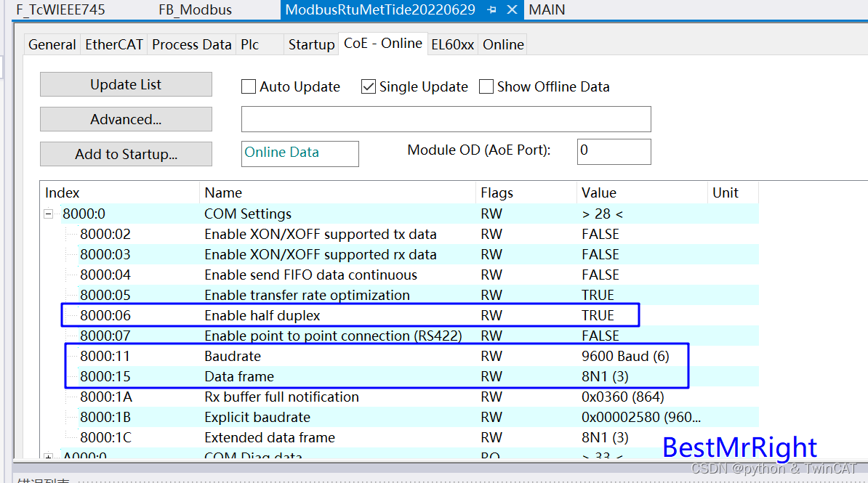This screenshot has height=483, width=868.
Task: Enable Show Offline Data
Action: [486, 86]
